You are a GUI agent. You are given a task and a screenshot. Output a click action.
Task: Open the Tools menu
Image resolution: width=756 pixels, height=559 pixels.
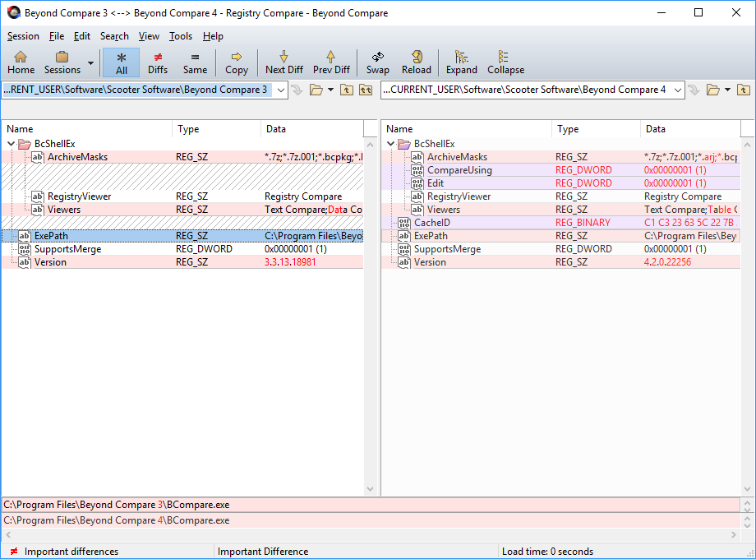(180, 36)
